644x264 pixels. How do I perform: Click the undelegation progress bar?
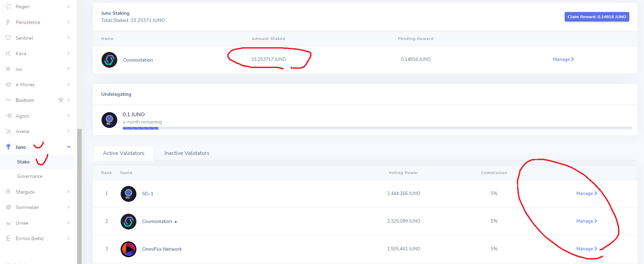(x=377, y=128)
